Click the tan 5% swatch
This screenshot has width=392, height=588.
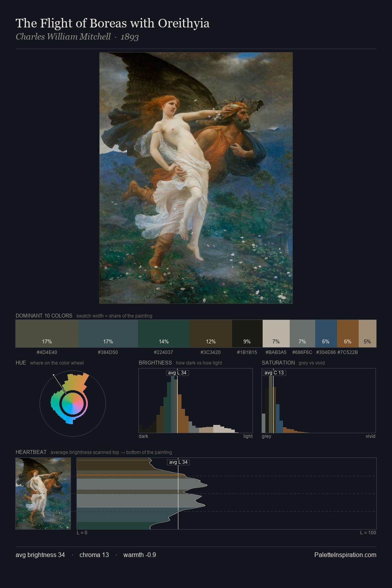[367, 334]
